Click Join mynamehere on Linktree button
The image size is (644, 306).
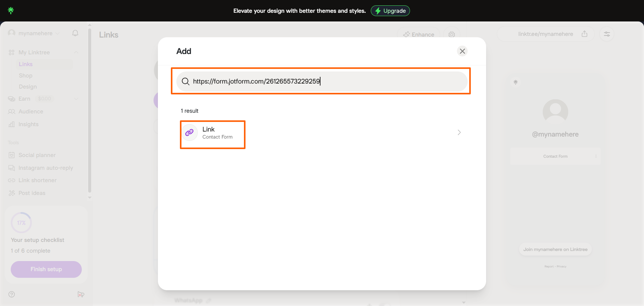pos(555,249)
